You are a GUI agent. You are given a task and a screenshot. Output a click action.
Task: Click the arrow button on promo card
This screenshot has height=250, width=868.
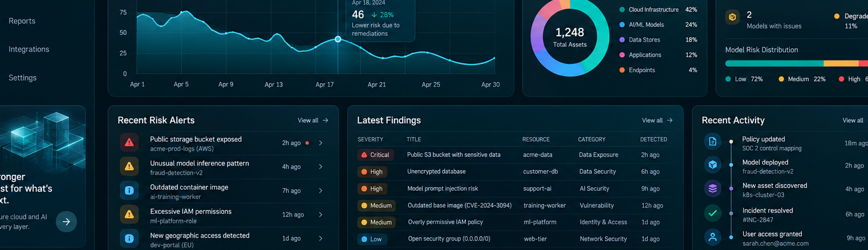point(66,222)
